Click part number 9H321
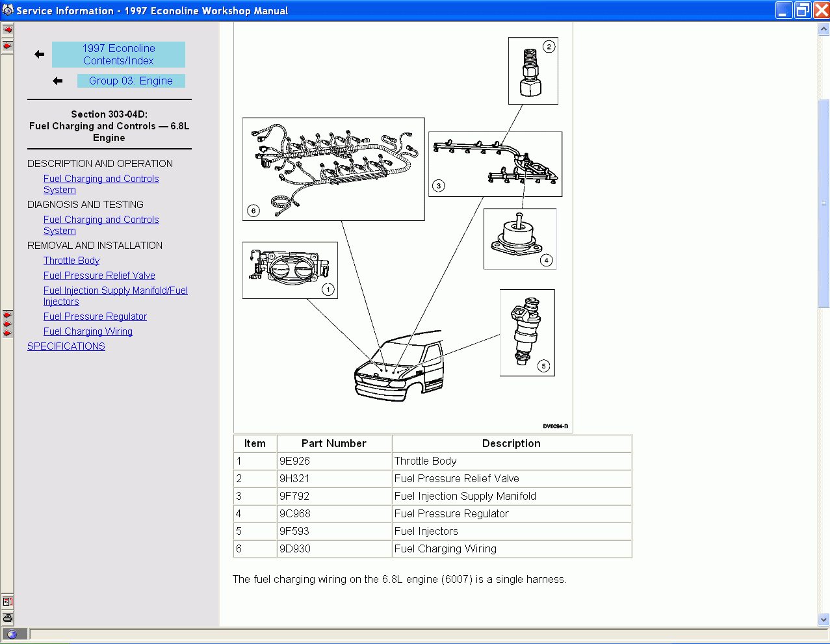Image resolution: width=830 pixels, height=644 pixels. (x=294, y=478)
